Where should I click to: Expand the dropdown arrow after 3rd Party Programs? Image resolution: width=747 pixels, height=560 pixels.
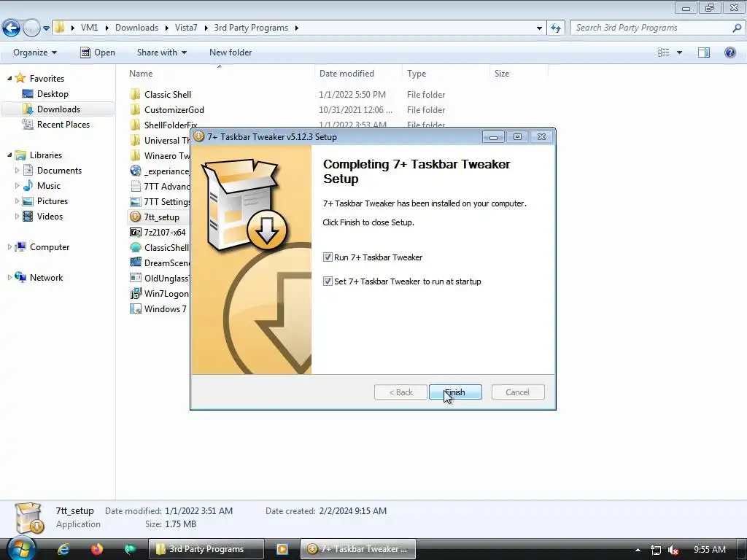296,28
